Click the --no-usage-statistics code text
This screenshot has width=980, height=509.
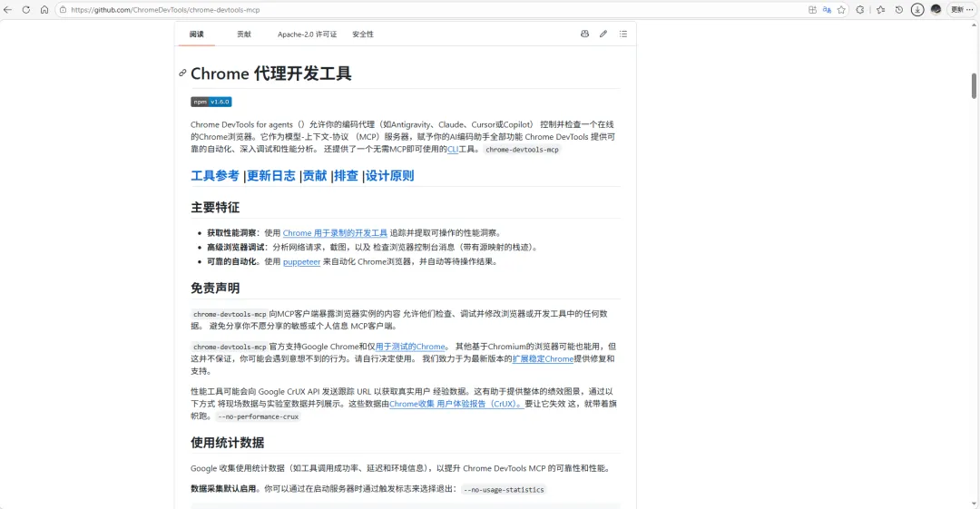[x=504, y=490]
